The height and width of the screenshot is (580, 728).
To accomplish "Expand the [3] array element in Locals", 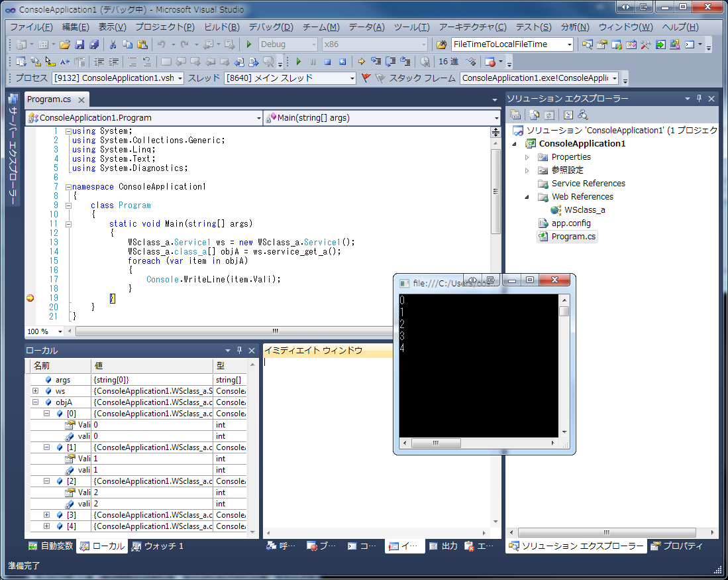I will pos(47,515).
